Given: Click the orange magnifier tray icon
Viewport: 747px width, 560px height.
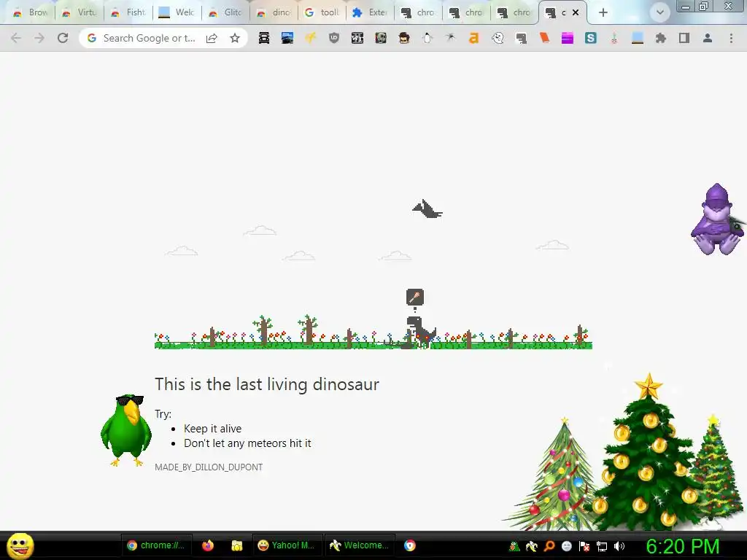Looking at the screenshot, I should click(549, 546).
